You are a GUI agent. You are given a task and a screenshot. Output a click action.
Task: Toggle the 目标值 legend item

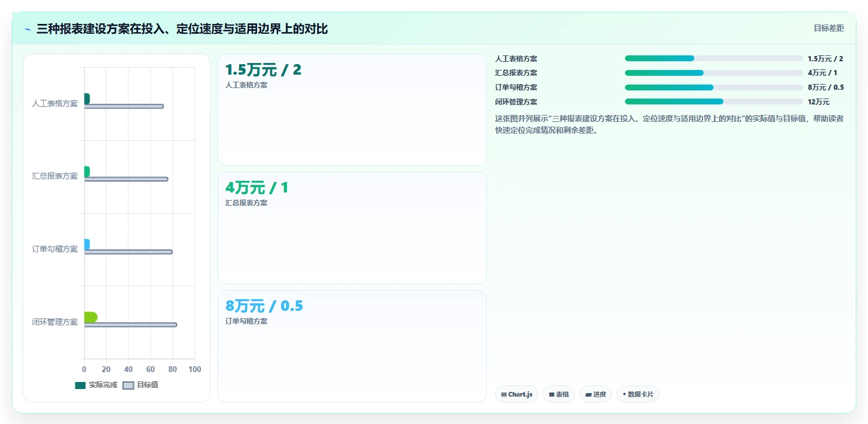point(140,385)
